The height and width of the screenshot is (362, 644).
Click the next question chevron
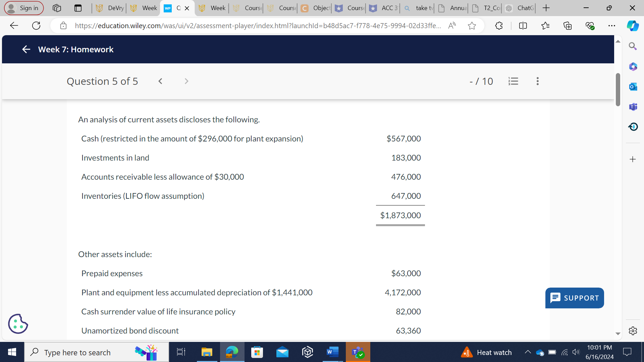pyautogui.click(x=186, y=81)
